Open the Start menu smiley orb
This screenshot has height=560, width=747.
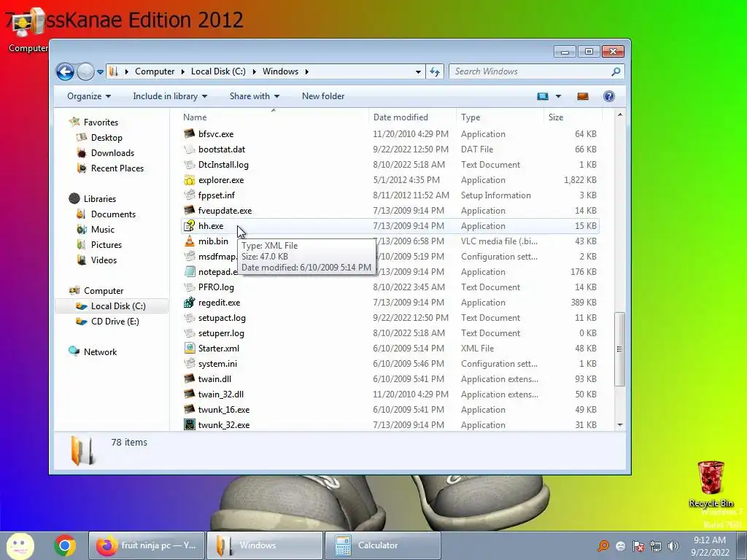(20, 545)
